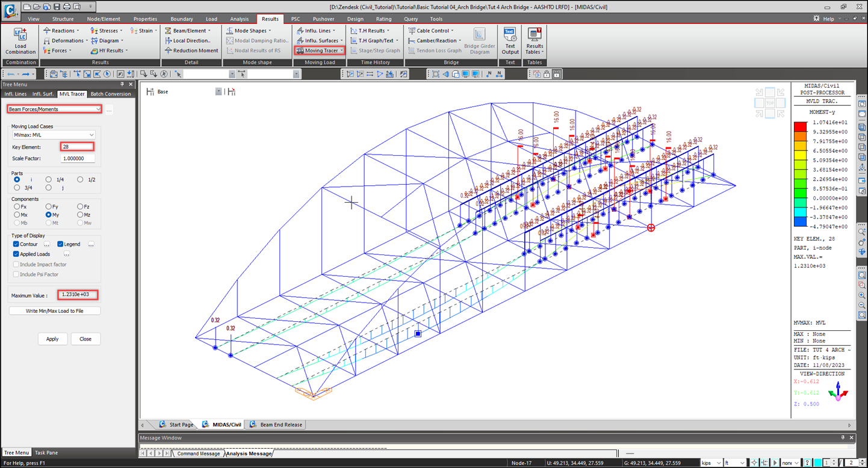
Task: Click the New file icon
Action: tap(27, 7)
